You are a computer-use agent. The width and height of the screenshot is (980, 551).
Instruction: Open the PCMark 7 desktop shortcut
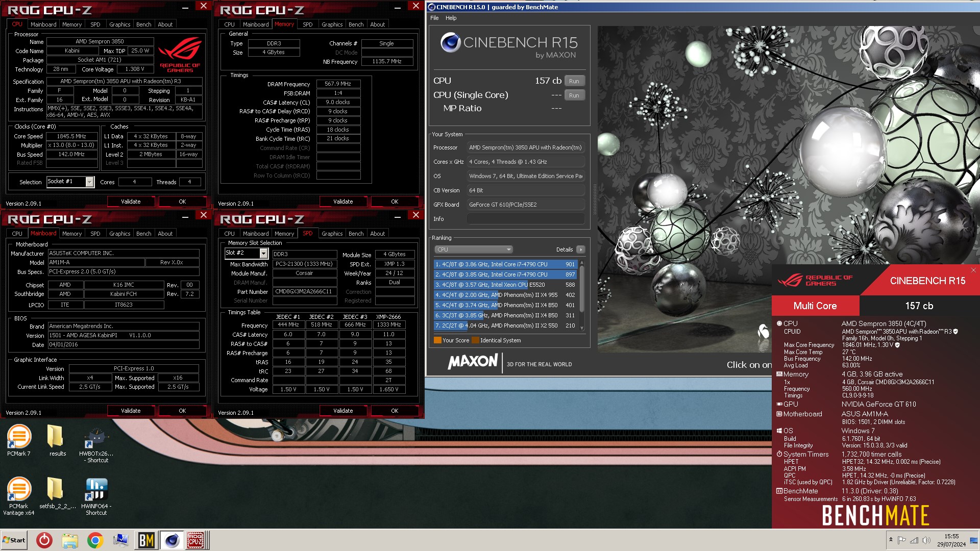coord(19,440)
